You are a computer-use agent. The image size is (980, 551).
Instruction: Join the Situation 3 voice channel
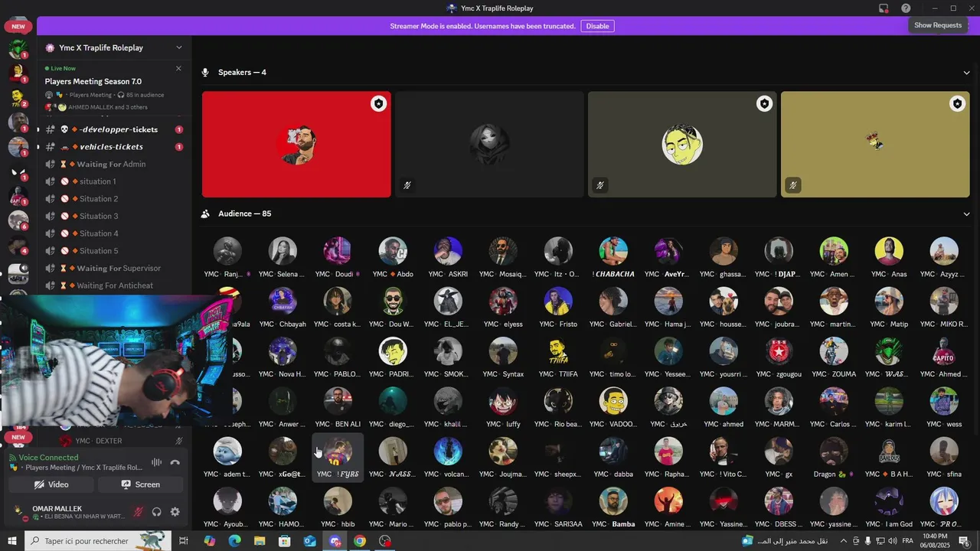point(113,216)
